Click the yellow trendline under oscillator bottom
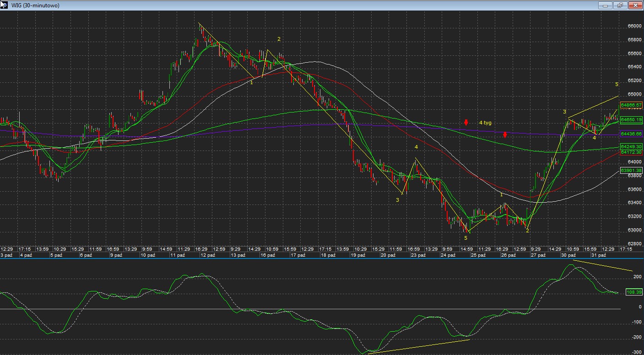644x355 pixels. tap(419, 346)
